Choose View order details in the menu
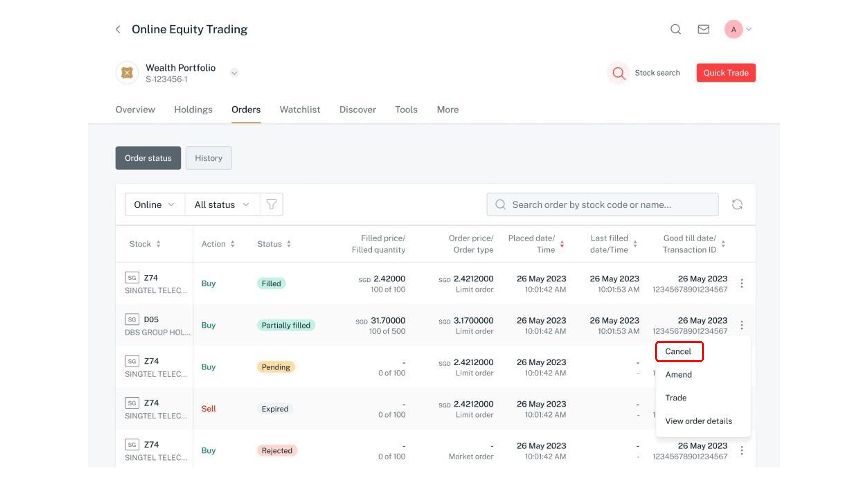Viewport: 868px width, 500px height. (x=698, y=421)
